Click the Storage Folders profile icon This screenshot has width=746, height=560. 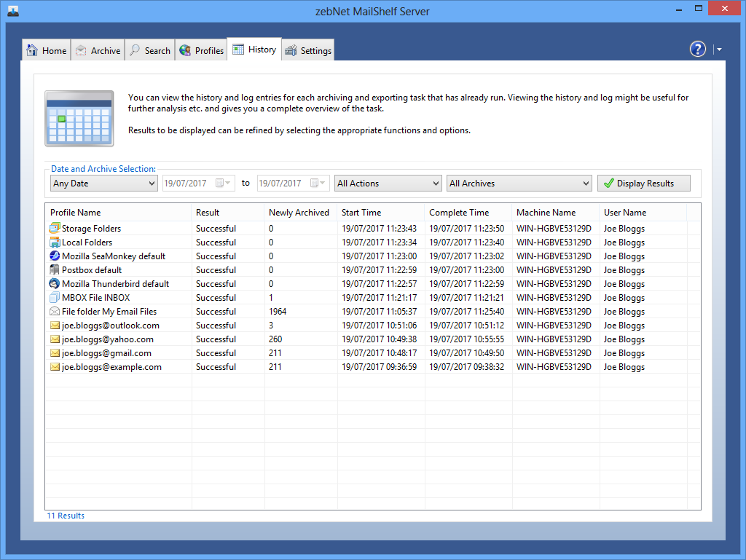point(55,229)
